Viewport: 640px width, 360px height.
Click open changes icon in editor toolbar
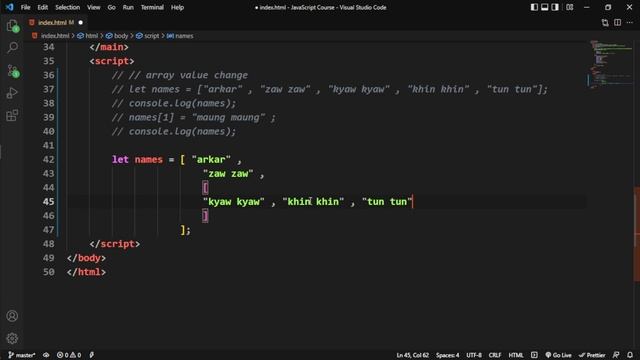coord(605,23)
